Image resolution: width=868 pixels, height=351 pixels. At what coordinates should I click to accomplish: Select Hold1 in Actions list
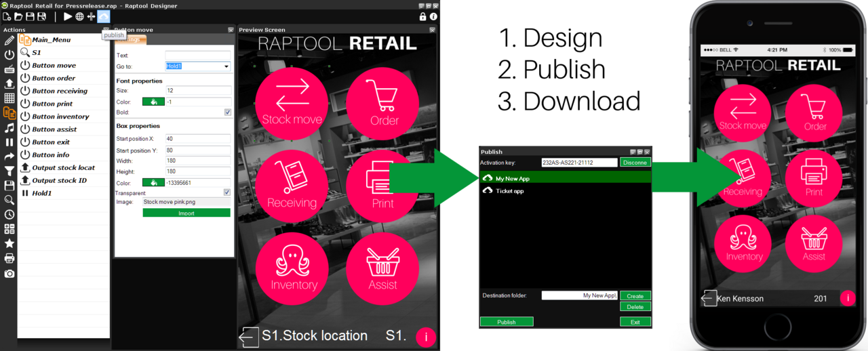coord(64,193)
